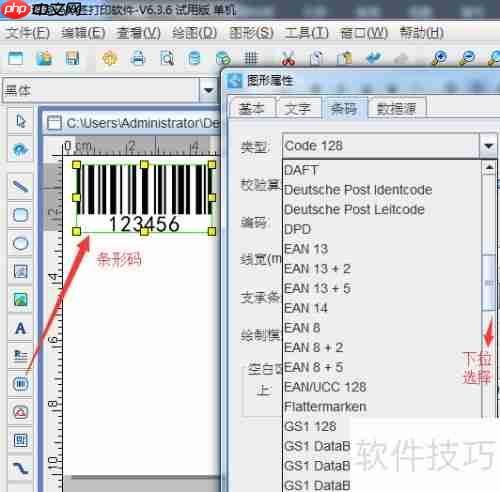This screenshot has height=492, width=500.
Task: Pick the diagonal line drawing tool
Action: pos(20,186)
